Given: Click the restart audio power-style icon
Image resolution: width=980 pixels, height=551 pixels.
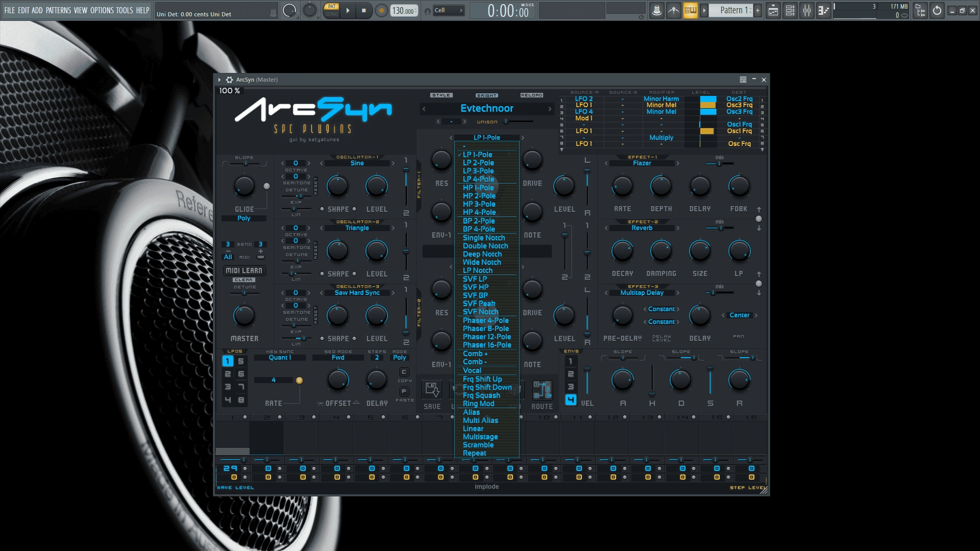Looking at the screenshot, I should point(937,10).
